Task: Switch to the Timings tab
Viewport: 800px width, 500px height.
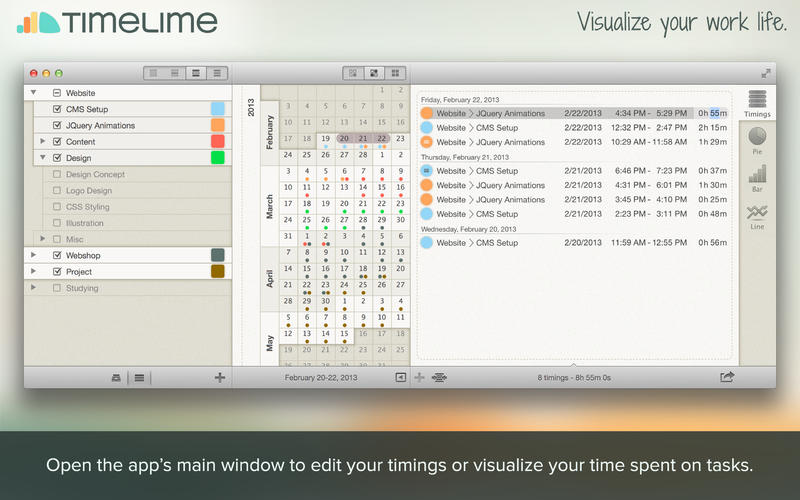Action: click(x=757, y=104)
